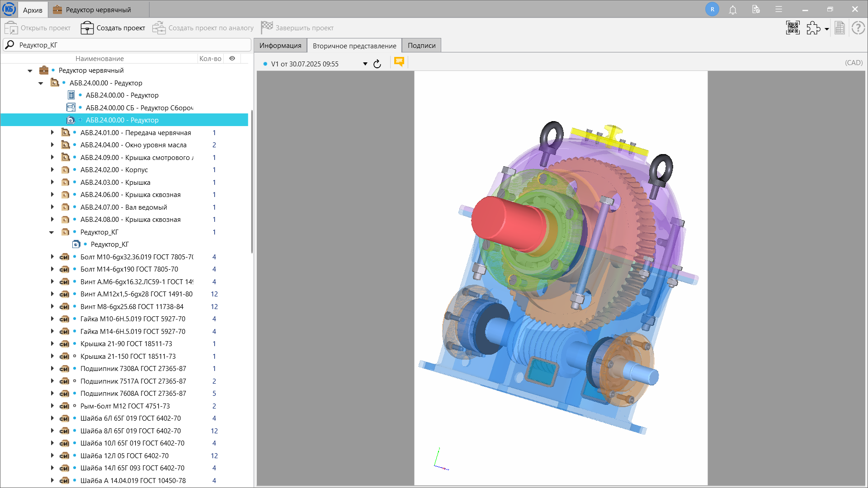Click the refresh version arrow icon
Image resolution: width=868 pixels, height=488 pixels.
[377, 64]
